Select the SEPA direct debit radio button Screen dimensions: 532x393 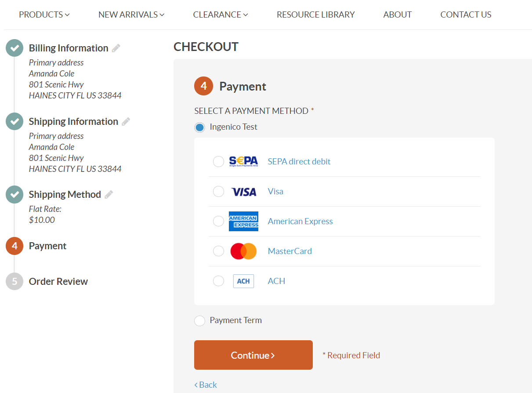(x=218, y=162)
